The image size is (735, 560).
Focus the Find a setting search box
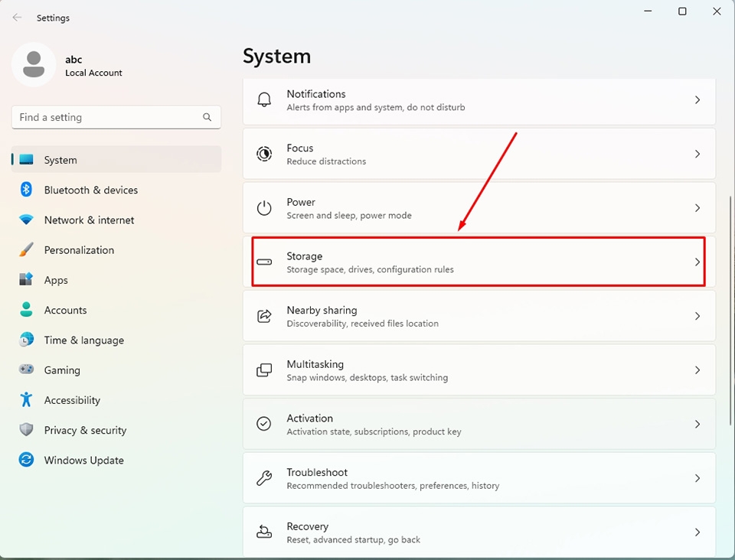(116, 117)
